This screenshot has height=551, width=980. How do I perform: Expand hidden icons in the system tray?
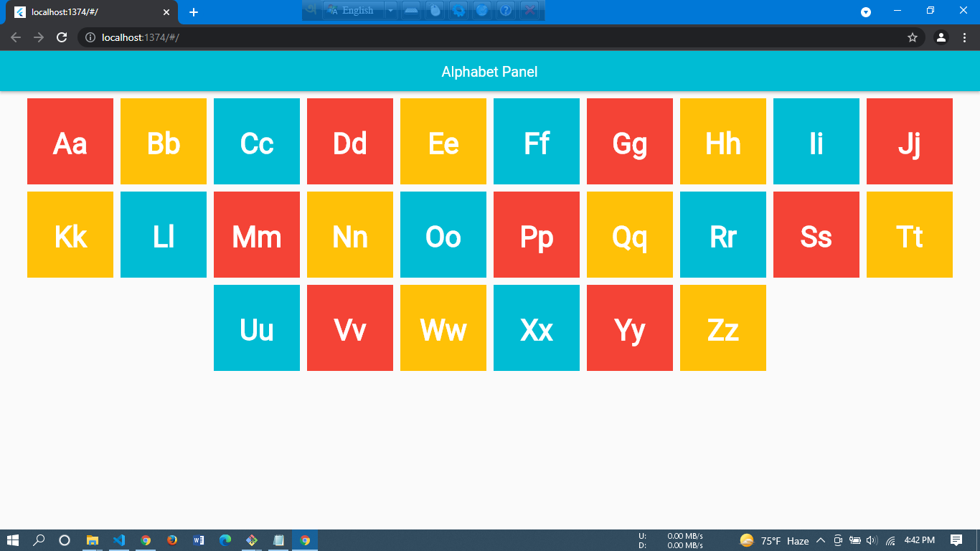(821, 541)
